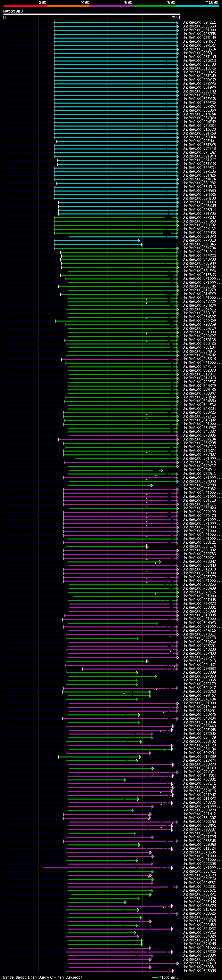Click hit label UniRef100_B9REG0
The width and height of the screenshot is (222, 980).
point(199,103)
